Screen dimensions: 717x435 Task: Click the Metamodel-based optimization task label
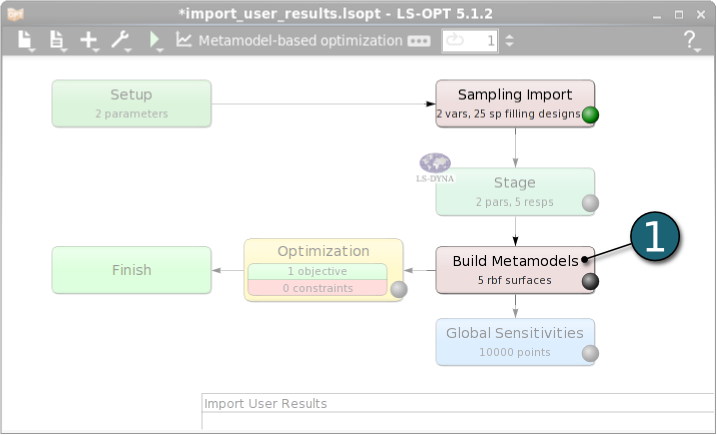[300, 41]
